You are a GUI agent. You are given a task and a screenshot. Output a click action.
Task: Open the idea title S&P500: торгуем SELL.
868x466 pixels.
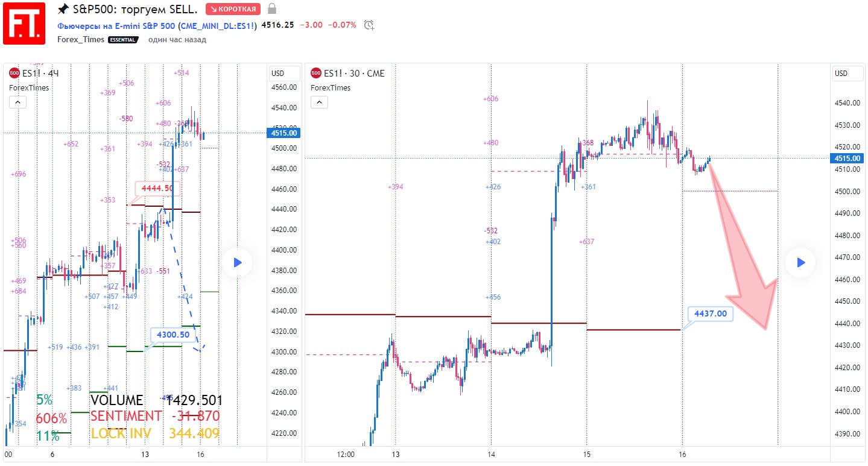pyautogui.click(x=135, y=9)
